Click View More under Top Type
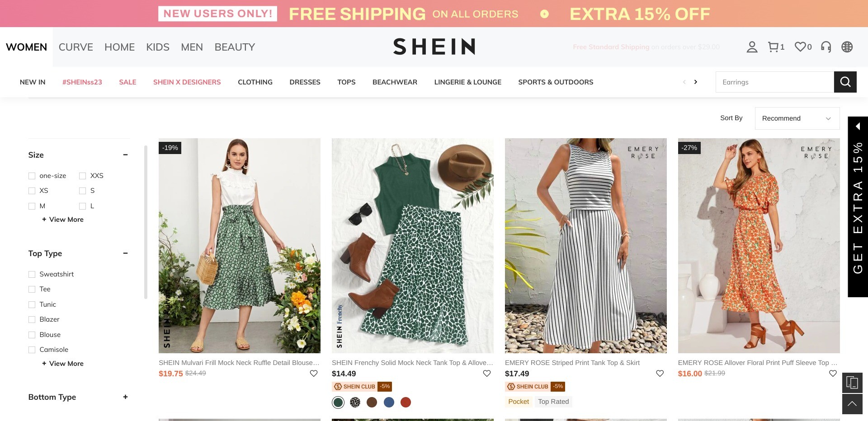 (x=63, y=364)
